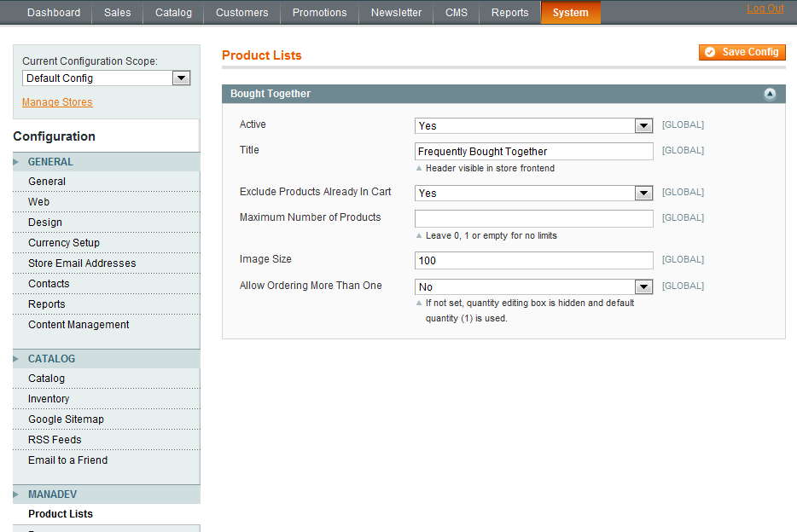
Task: Click the CATALOG section triangle icon
Action: point(15,359)
